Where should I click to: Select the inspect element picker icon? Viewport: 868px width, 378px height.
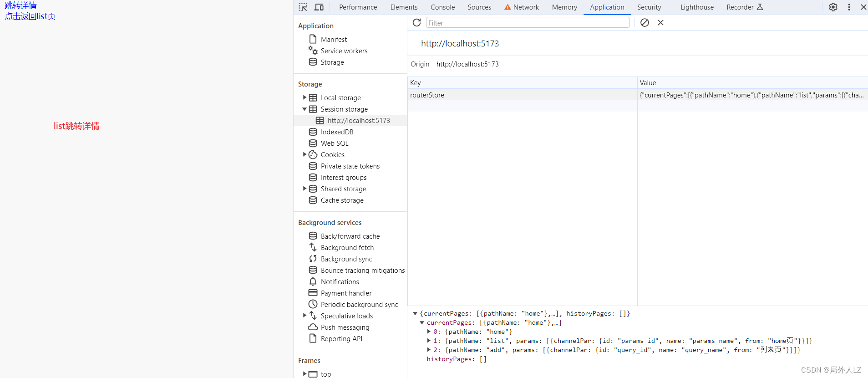(x=303, y=7)
